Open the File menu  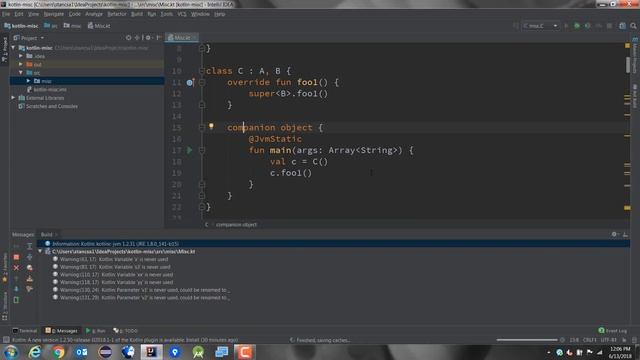point(6,14)
